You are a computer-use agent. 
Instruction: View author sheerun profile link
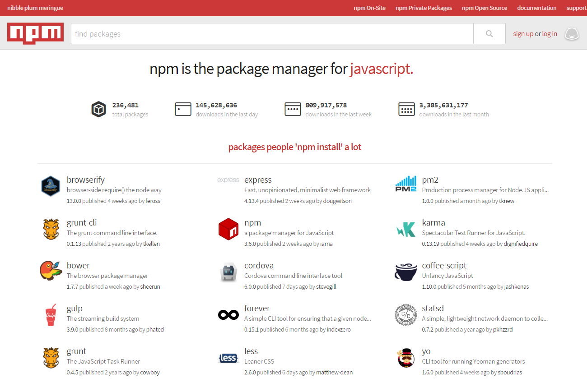(x=150, y=287)
